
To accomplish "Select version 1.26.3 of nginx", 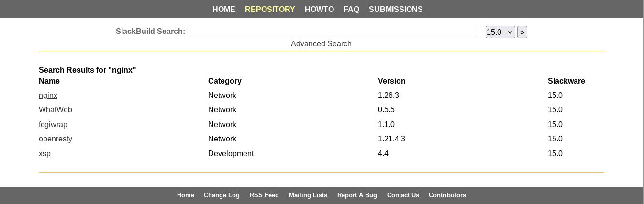I will point(389,95).
